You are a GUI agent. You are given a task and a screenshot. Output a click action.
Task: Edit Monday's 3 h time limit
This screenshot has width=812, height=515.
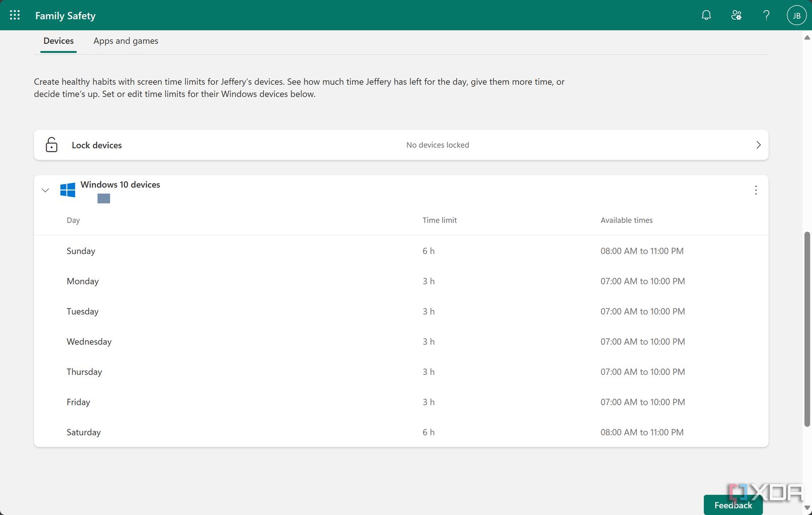[428, 281]
